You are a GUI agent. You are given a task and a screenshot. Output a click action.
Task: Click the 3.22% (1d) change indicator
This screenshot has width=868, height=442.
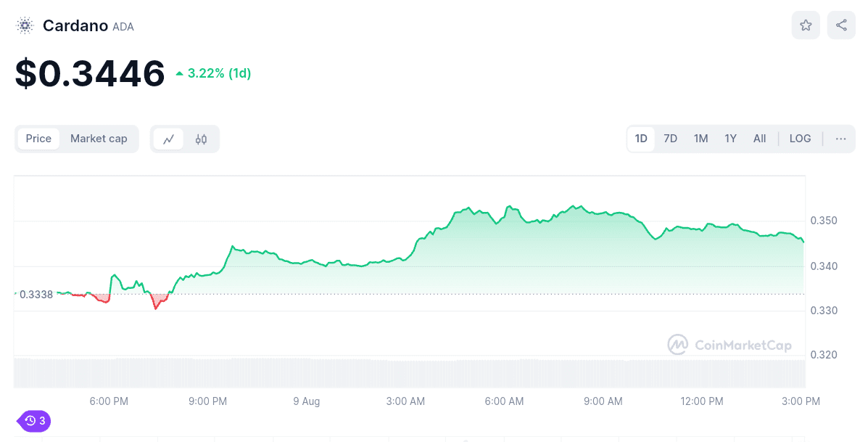pyautogui.click(x=213, y=73)
